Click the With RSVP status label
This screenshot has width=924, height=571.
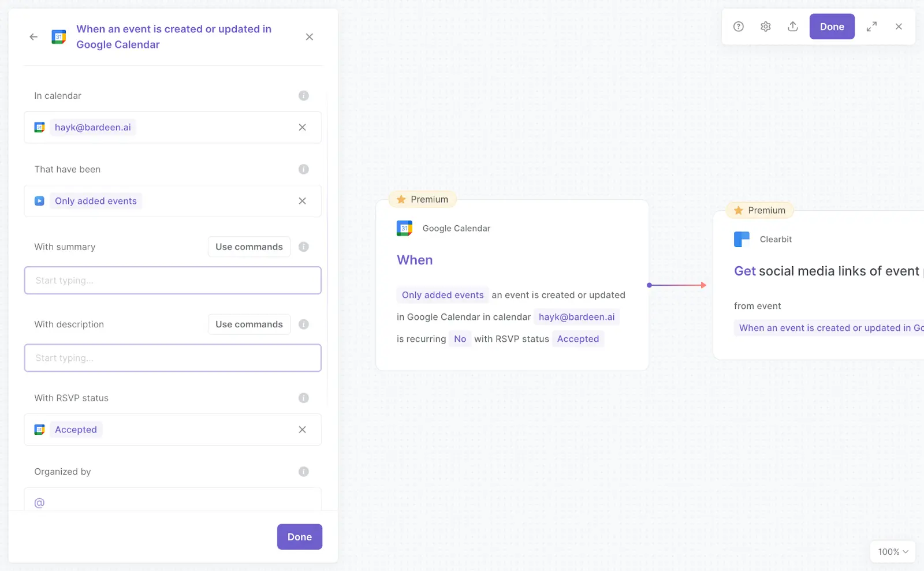click(72, 398)
